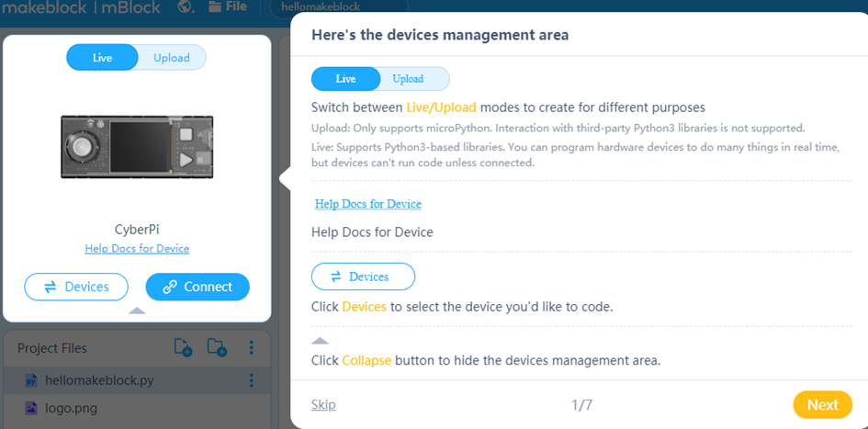Open Help Docs for Device link under CyberPi
Viewport: 868px width, 429px height.
[137, 248]
